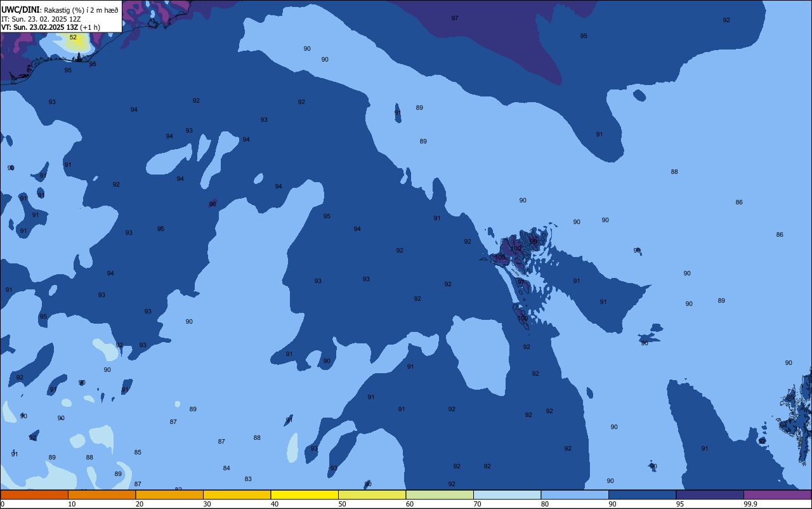Pick the 60–70 pale green legend swatch
Viewport: 812px width, 509px height.
click(x=440, y=494)
